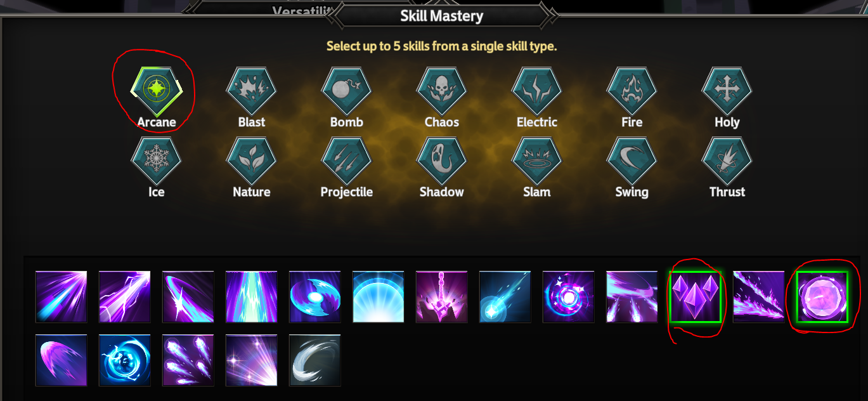Select the Fire skill type icon
The height and width of the screenshot is (401, 868).
click(632, 90)
